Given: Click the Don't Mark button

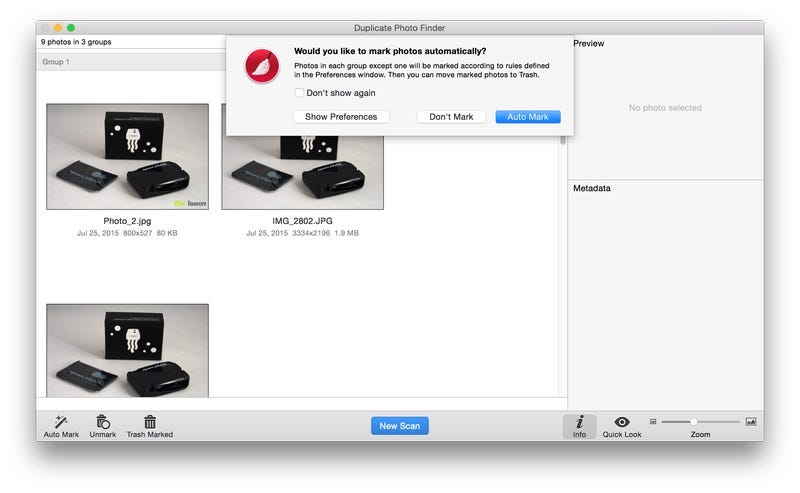Looking at the screenshot, I should pos(451,117).
